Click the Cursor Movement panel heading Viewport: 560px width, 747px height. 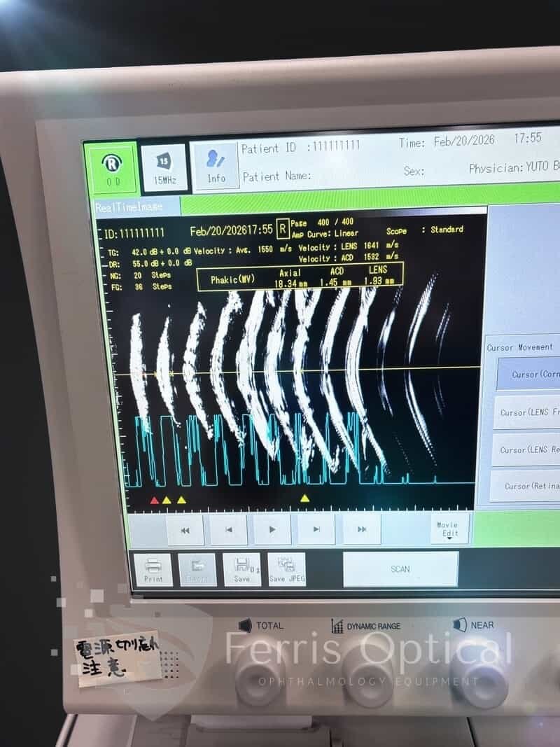point(519,347)
